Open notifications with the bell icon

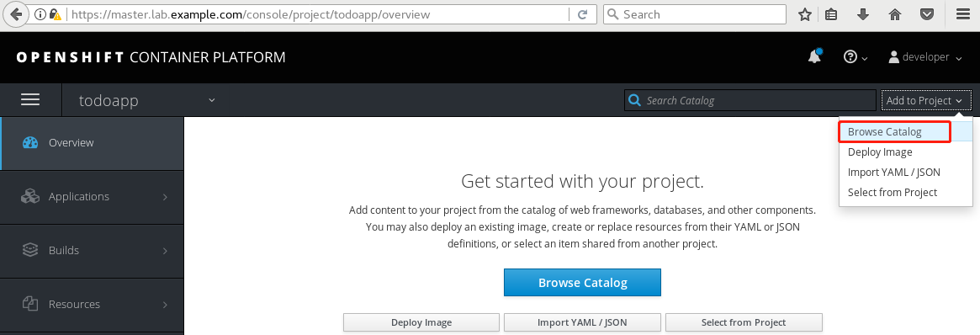point(814,57)
